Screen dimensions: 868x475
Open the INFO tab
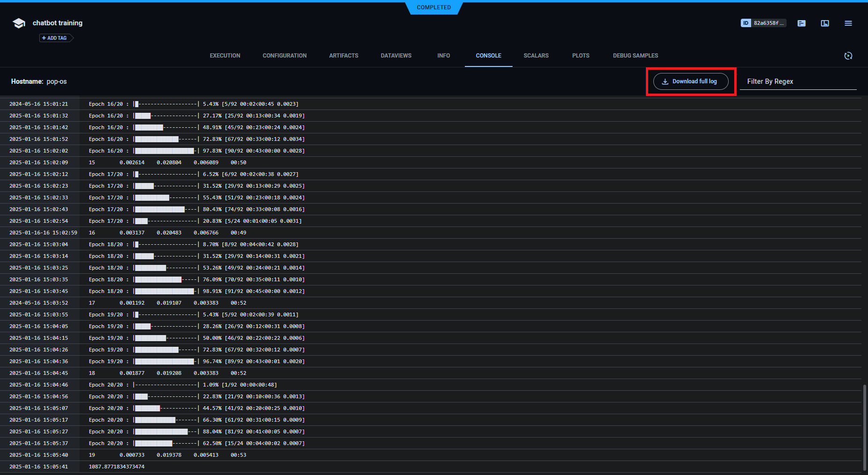coord(443,55)
